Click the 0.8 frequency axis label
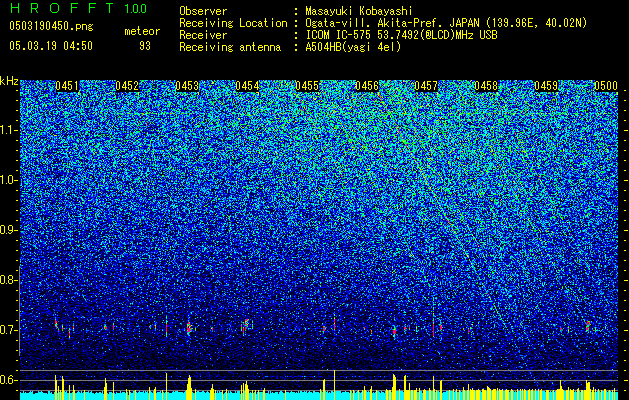Viewport: 629px width, 400px height. [x=8, y=280]
